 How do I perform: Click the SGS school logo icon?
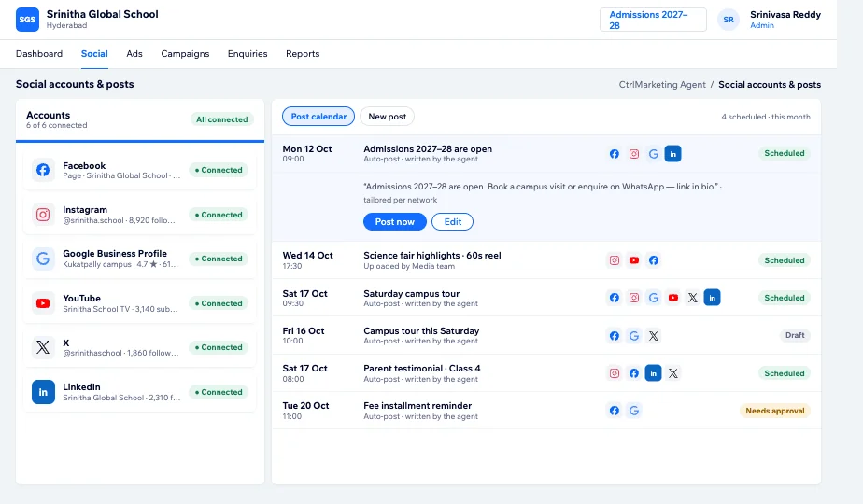27,20
